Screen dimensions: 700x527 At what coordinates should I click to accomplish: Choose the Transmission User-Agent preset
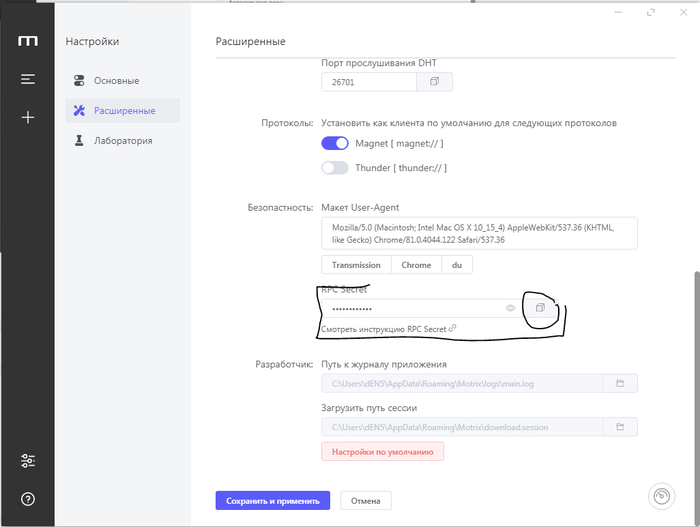pyautogui.click(x=355, y=265)
